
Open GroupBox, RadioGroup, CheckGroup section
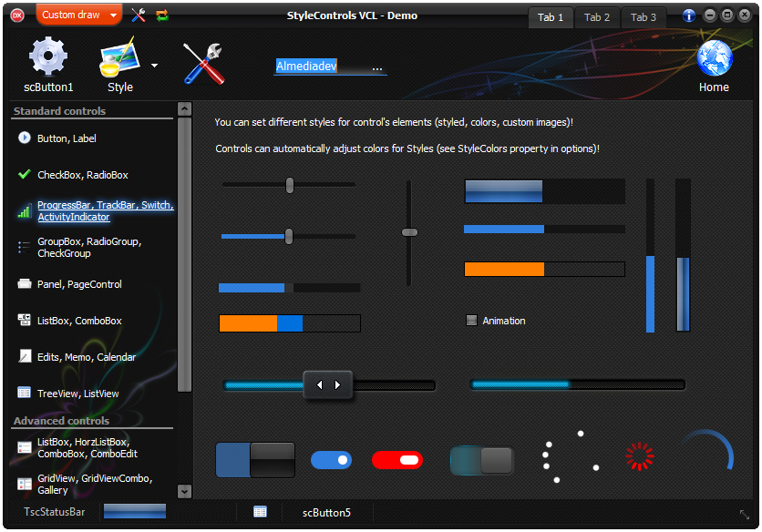coord(89,247)
